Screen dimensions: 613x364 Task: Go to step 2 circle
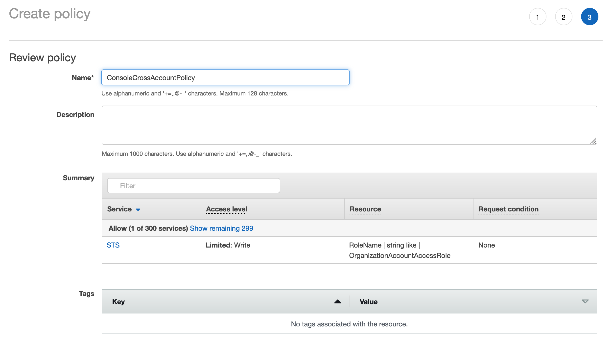click(563, 17)
